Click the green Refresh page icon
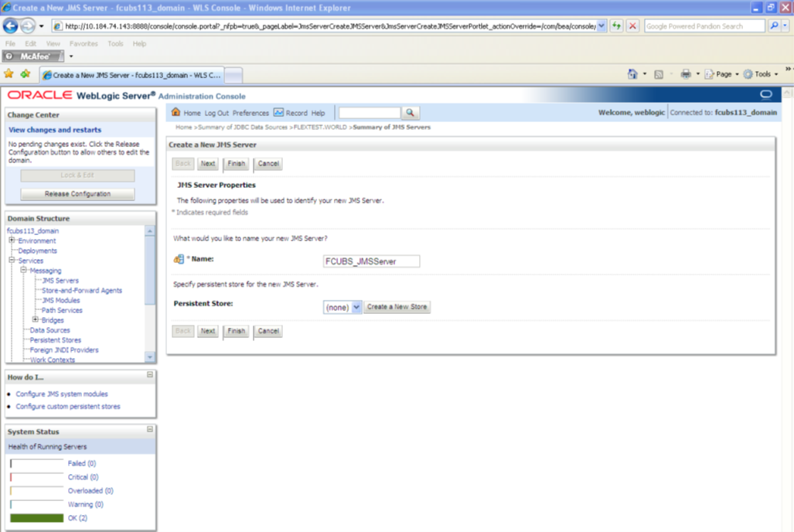 pos(616,26)
